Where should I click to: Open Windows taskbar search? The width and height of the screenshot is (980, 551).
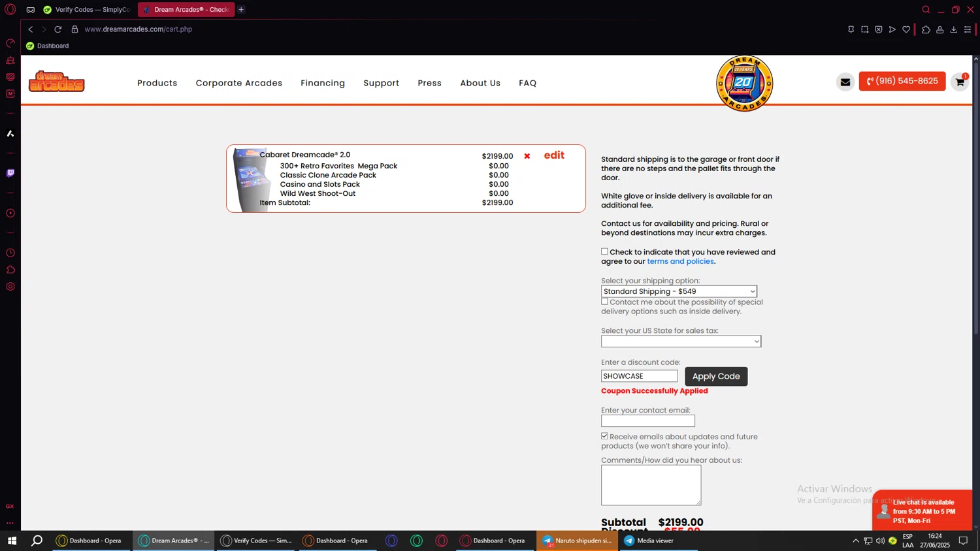click(x=37, y=541)
